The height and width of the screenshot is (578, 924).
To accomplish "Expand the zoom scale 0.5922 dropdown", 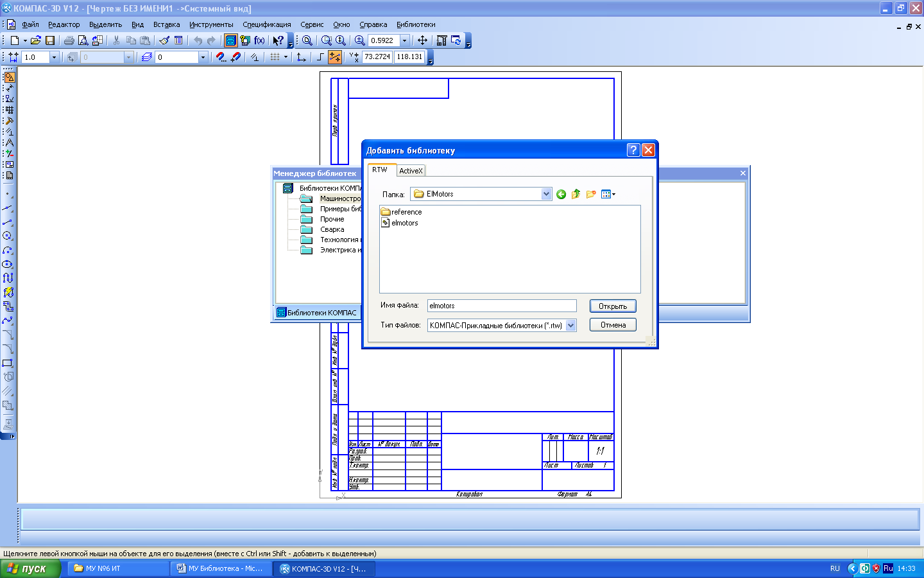I will [x=404, y=40].
